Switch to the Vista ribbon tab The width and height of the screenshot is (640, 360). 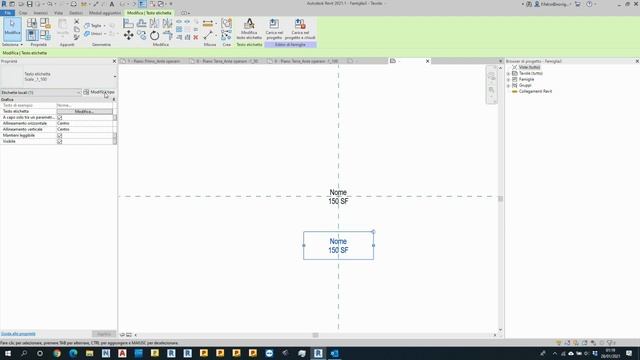[x=58, y=13]
